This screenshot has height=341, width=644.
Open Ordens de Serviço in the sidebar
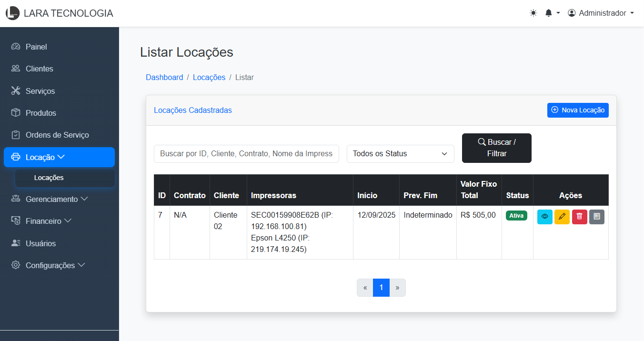click(57, 135)
